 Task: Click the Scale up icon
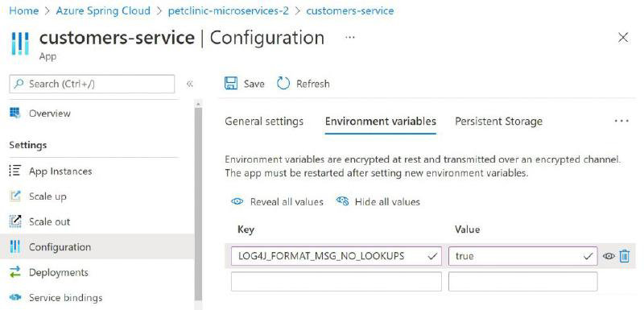(14, 196)
